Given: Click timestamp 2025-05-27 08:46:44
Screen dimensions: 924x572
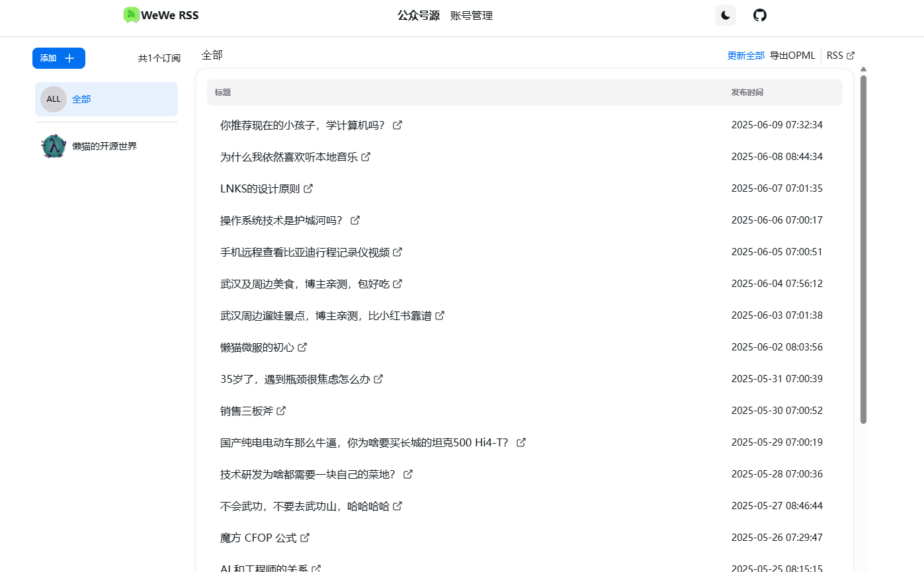Looking at the screenshot, I should [777, 506].
